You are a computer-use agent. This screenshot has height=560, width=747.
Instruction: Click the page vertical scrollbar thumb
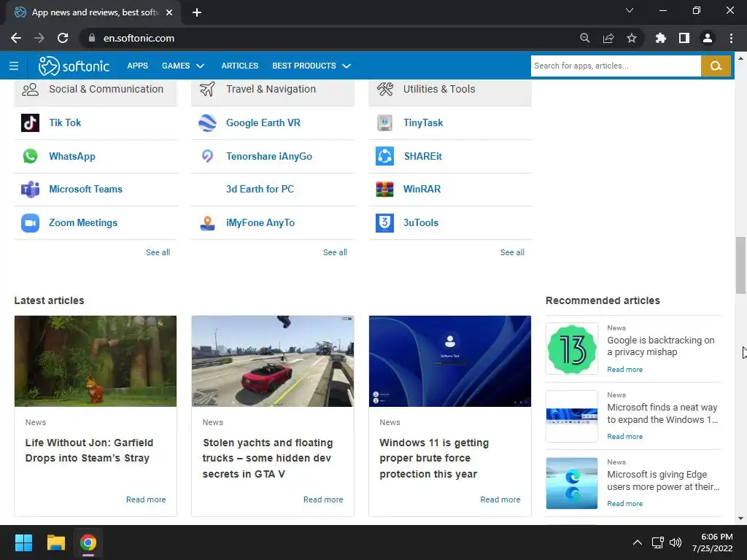pos(740,265)
